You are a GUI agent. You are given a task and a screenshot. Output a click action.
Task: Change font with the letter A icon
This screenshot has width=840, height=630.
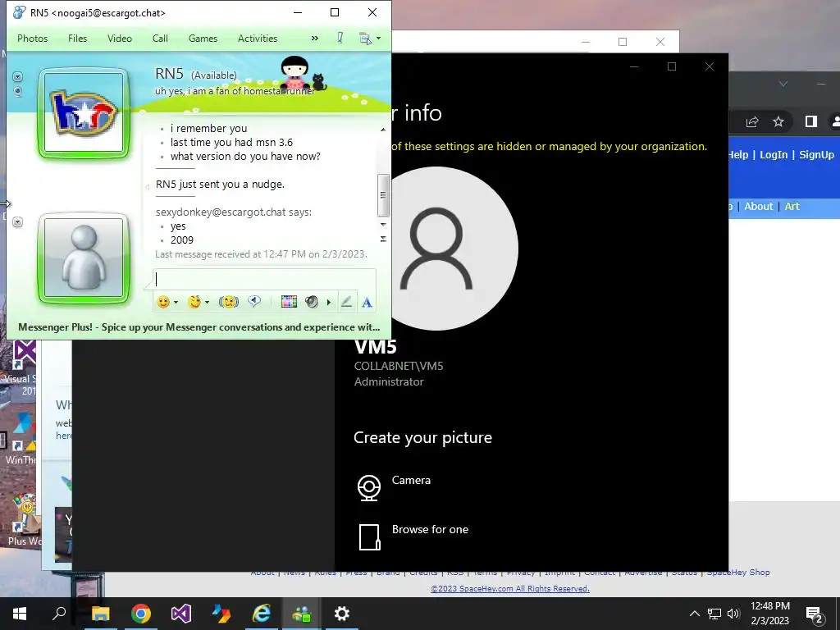[367, 303]
